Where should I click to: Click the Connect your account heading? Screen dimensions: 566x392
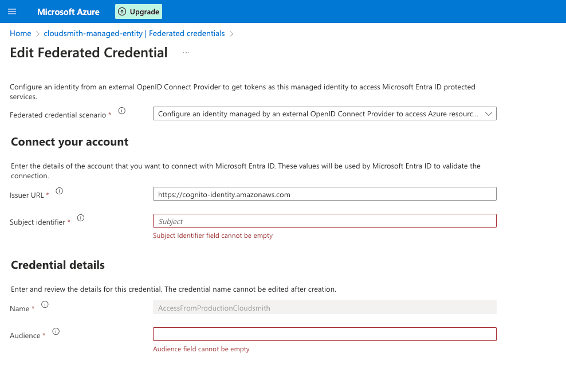pos(69,142)
